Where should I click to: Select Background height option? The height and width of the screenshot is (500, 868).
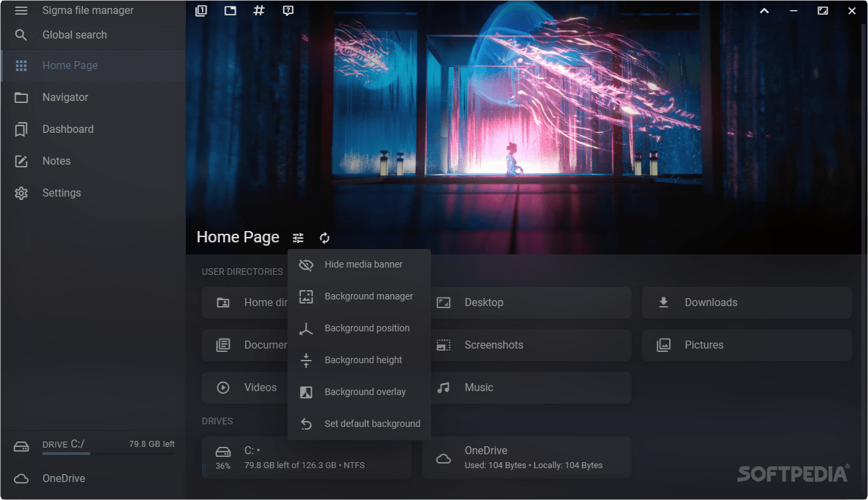[359, 361]
